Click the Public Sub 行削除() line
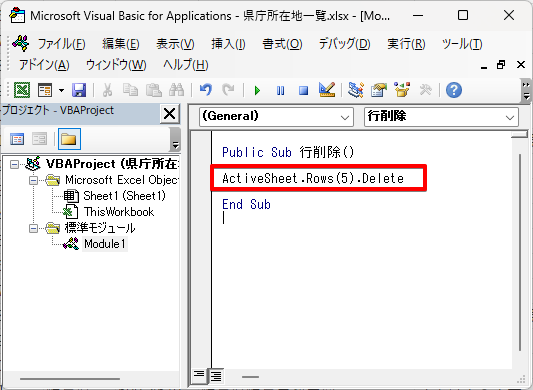The height and width of the screenshot is (390, 533). click(x=288, y=152)
